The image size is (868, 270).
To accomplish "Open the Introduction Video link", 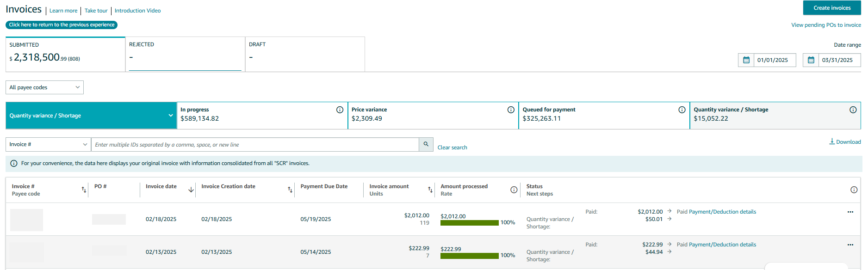I will [137, 11].
